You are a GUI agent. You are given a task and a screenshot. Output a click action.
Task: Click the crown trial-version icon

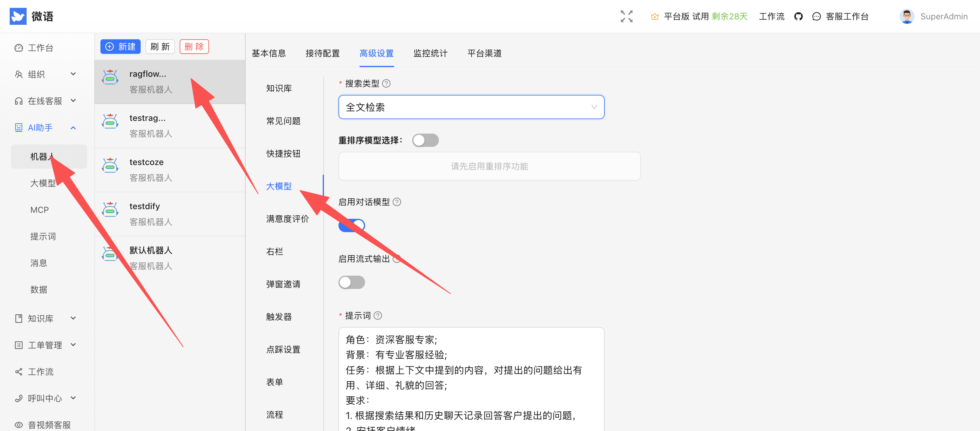[654, 16]
